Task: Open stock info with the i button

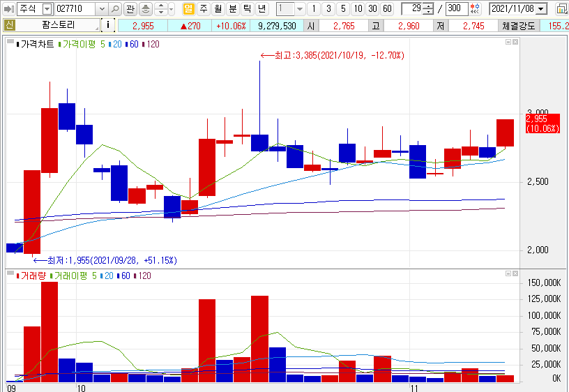Action: [108, 25]
